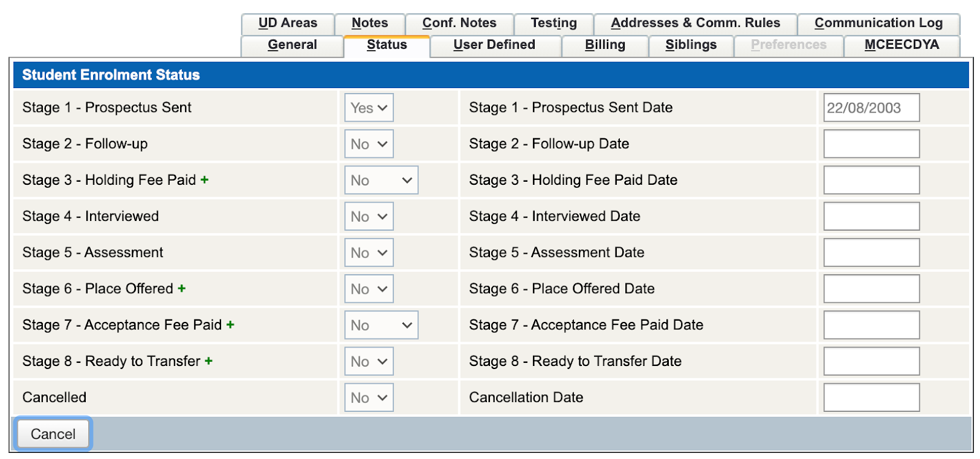This screenshot has height=459, width=980.
Task: Expand the Stage 7 Acceptance Fee Paid dropdown
Action: click(x=381, y=326)
